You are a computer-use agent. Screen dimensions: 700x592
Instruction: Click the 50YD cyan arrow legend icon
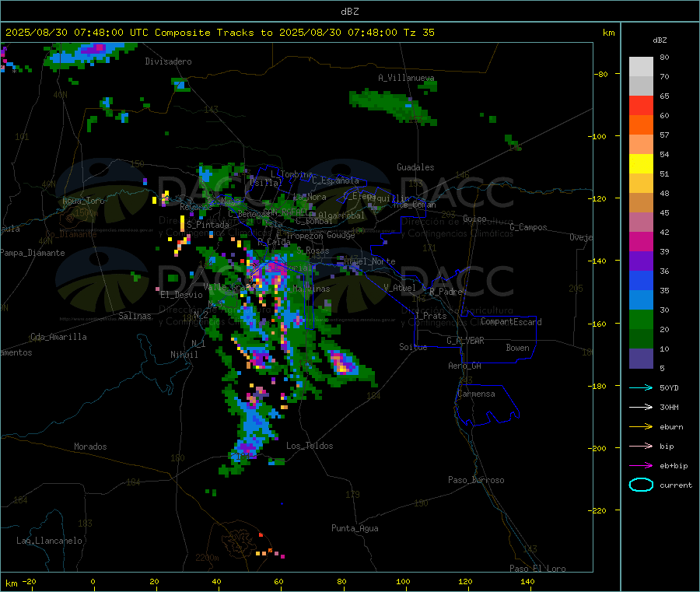(641, 387)
